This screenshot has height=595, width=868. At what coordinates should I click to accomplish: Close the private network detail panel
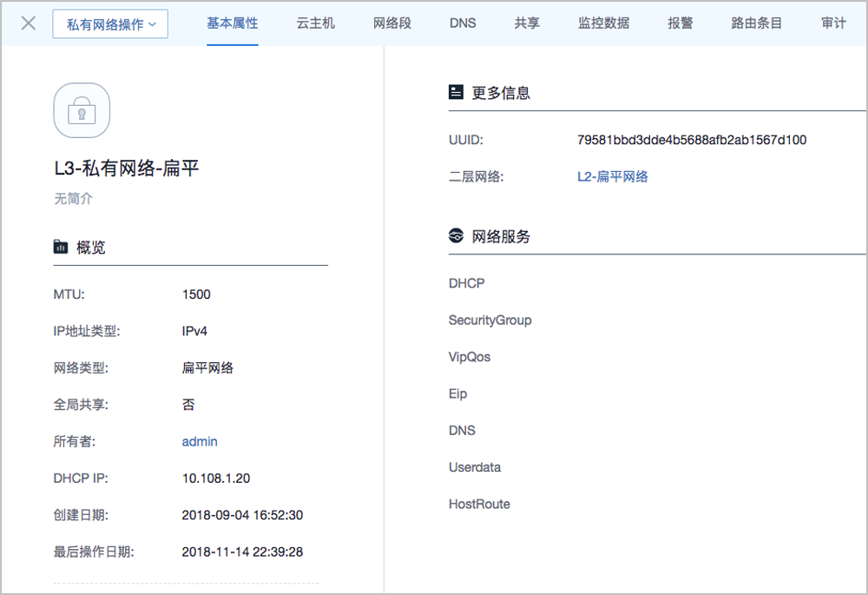[28, 23]
